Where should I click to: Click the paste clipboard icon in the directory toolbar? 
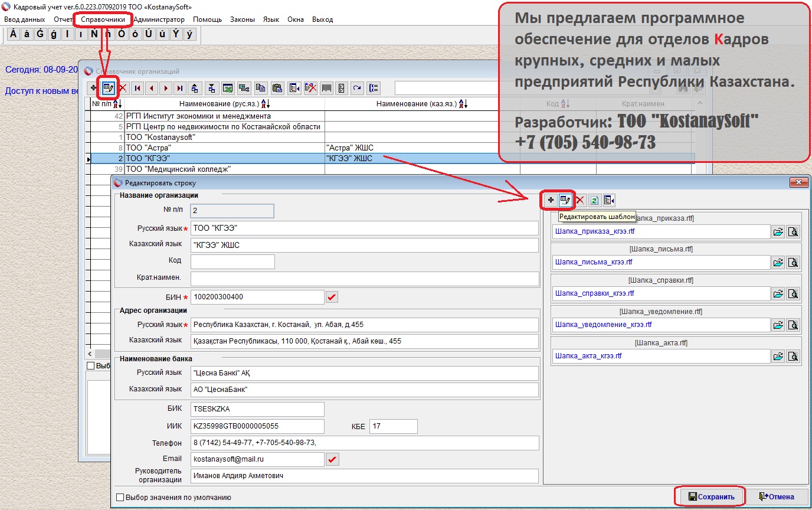point(277,89)
